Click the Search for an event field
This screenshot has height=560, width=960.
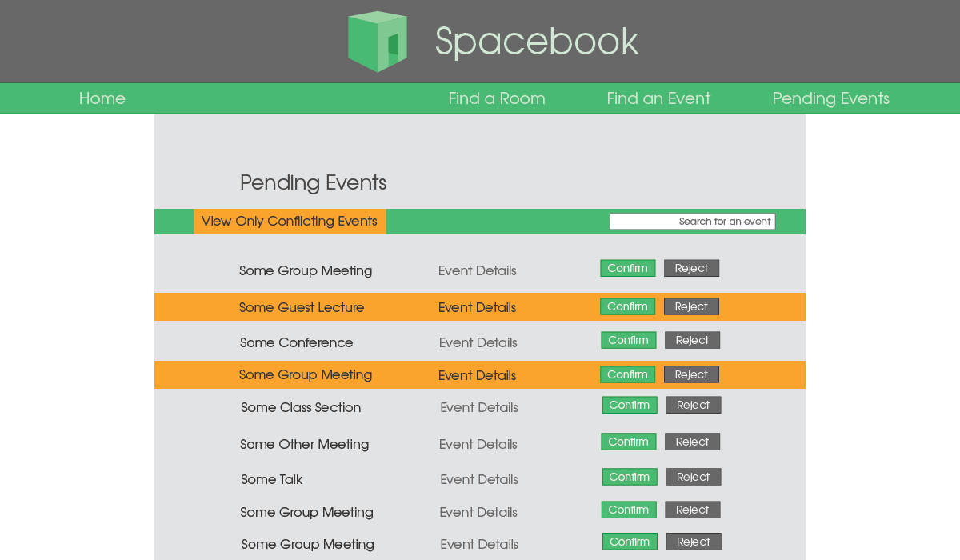(x=692, y=222)
